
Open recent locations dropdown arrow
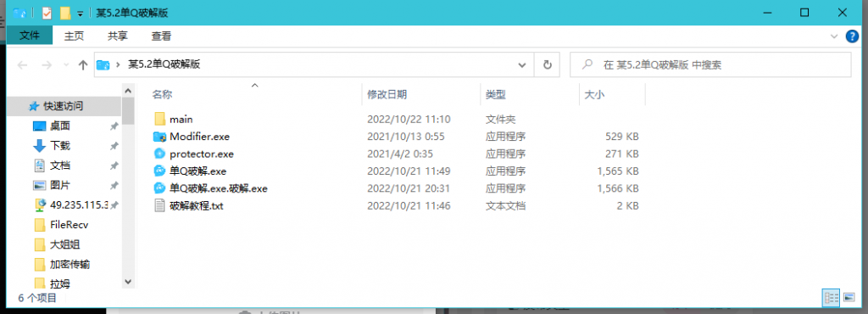[x=66, y=65]
